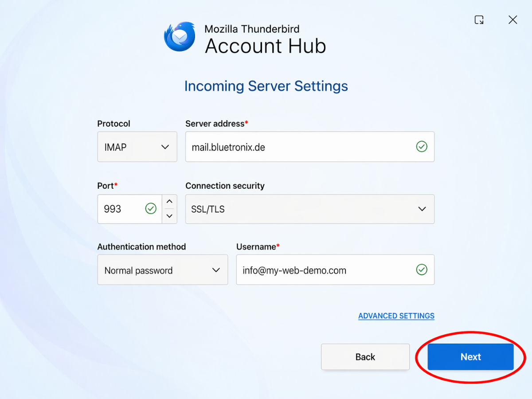Increase the port with the up arrow

[x=169, y=202]
